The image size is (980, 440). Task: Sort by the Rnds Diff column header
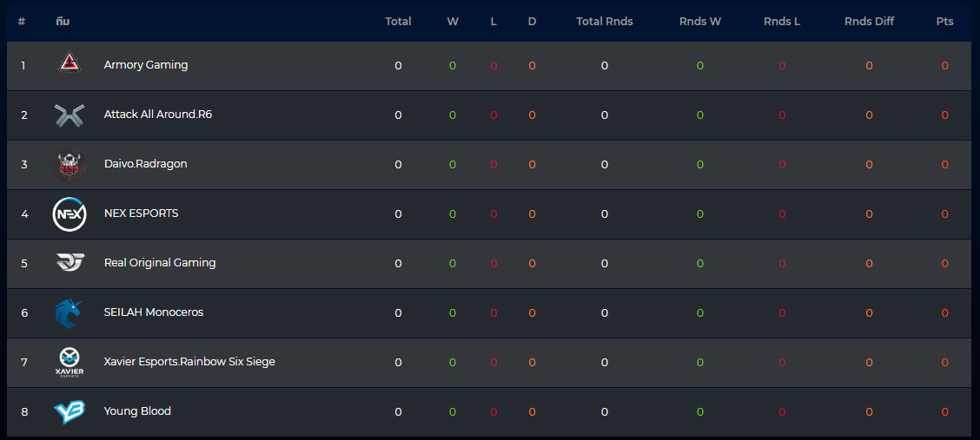click(x=869, y=21)
